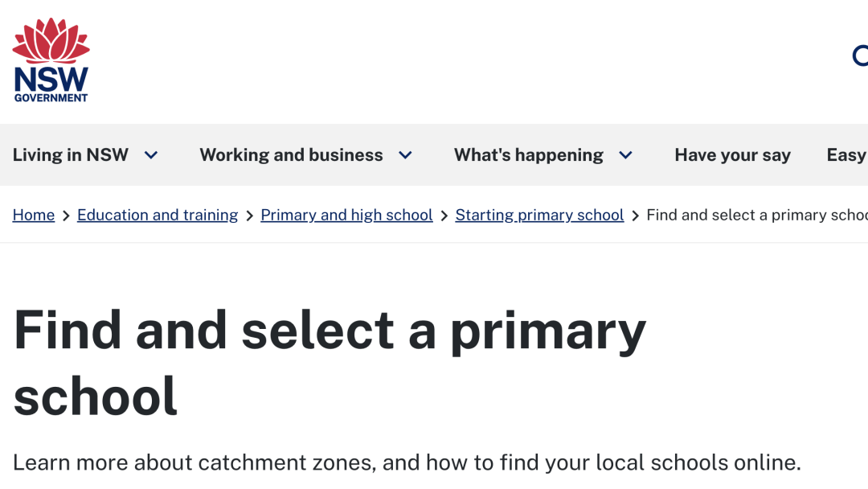
Task: Click the partially visible Easy menu item
Action: 846,155
